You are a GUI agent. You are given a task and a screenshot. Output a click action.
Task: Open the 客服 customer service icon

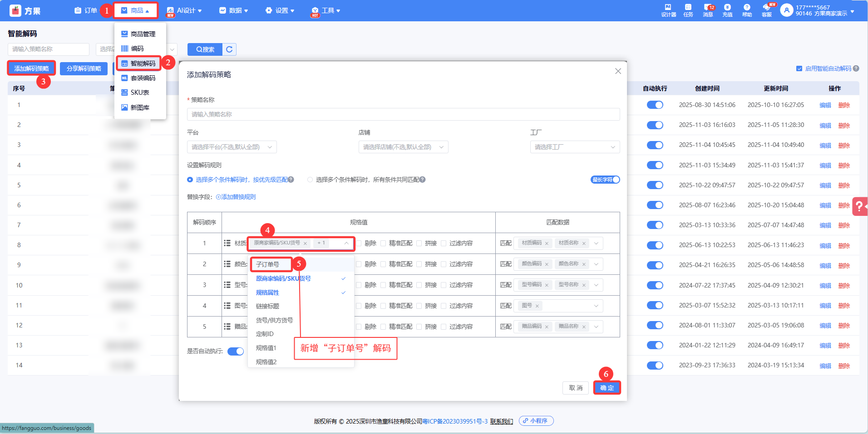(x=767, y=10)
